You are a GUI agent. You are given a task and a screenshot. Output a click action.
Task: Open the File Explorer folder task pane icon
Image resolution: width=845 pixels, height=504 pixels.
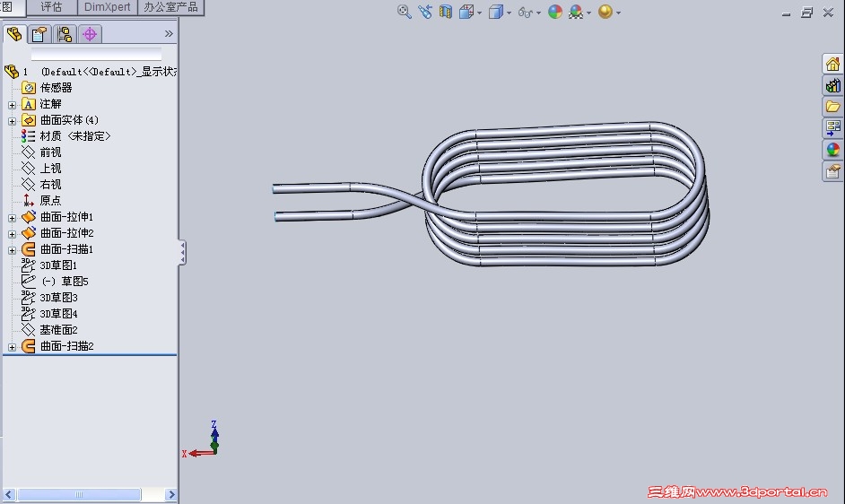coord(832,107)
